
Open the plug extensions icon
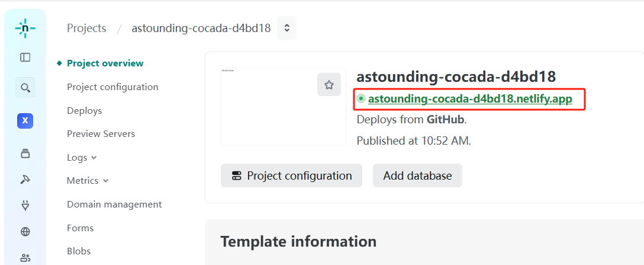pyautogui.click(x=25, y=206)
